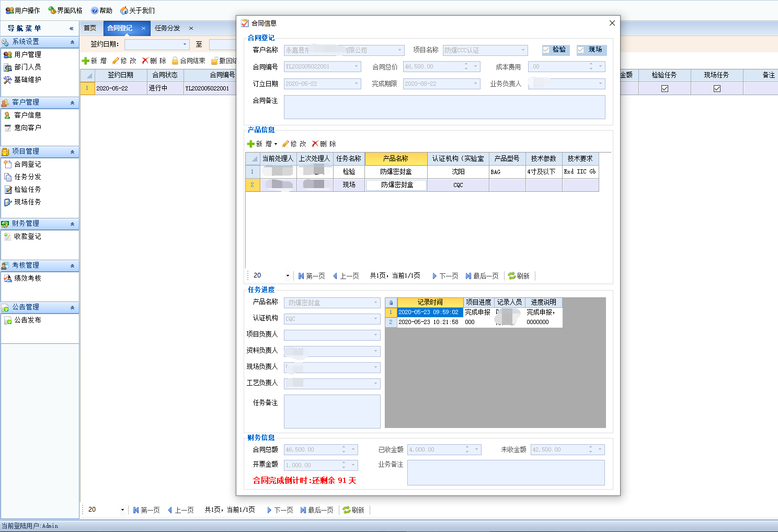The image size is (778, 532).
Task: Toggle the 现场 checkbox in contract dialog
Action: point(581,50)
